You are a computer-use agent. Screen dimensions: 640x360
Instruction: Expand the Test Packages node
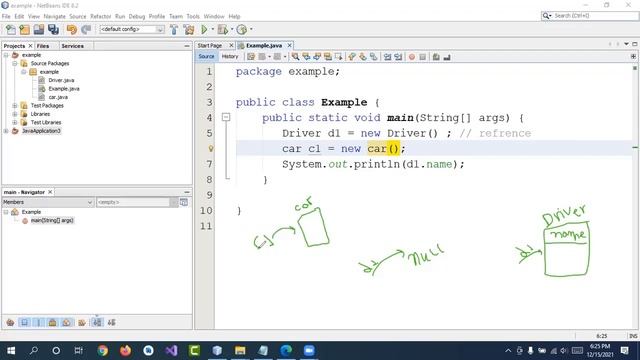(15, 106)
